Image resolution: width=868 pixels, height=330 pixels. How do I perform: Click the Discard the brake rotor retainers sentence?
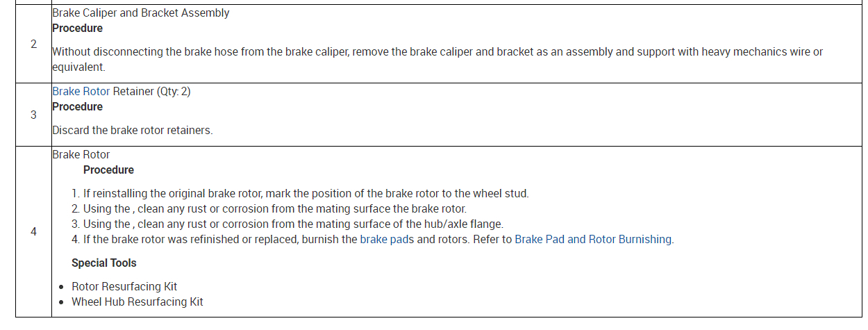132,131
